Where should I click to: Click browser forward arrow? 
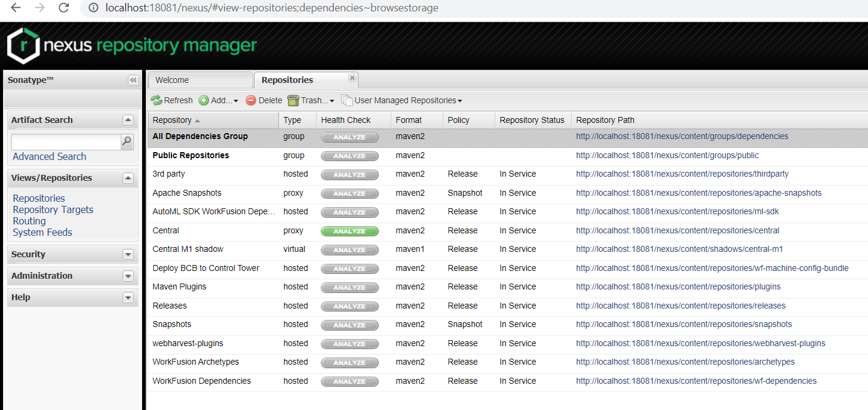[40, 8]
